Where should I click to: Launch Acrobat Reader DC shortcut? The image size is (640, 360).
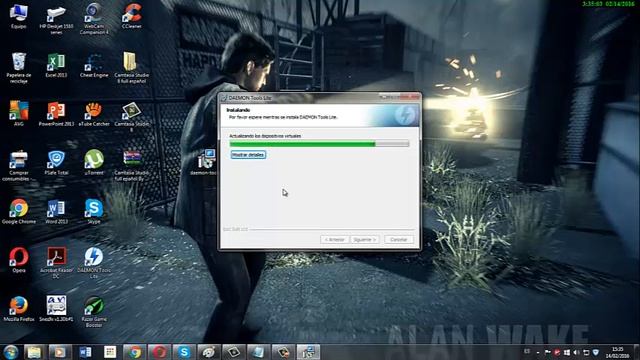pos(56,263)
